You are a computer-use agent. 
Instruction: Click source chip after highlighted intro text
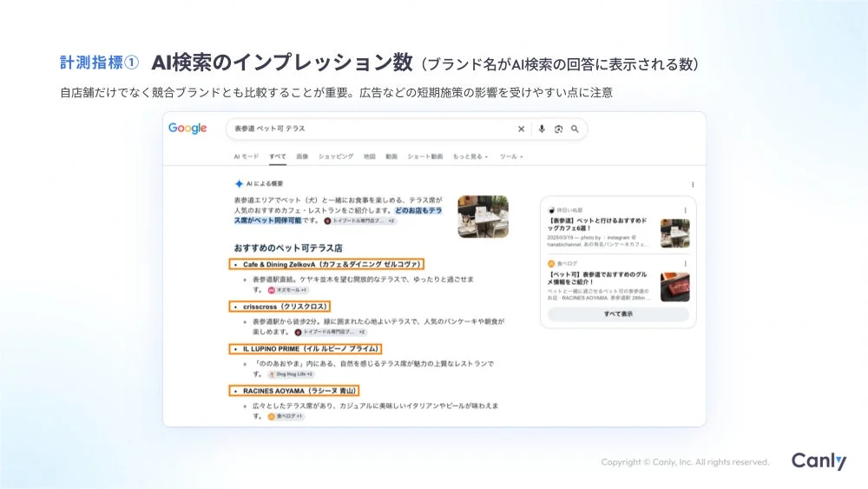coord(359,221)
